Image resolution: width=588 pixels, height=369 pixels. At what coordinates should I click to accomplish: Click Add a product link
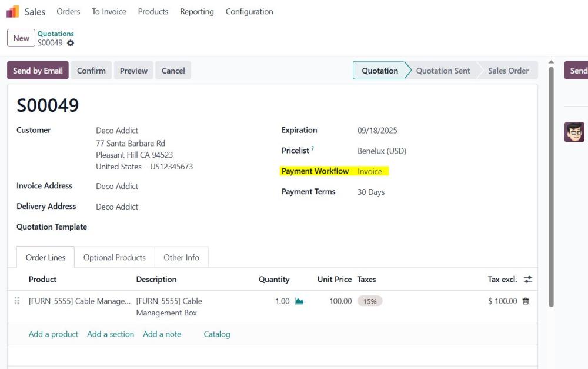coord(54,334)
